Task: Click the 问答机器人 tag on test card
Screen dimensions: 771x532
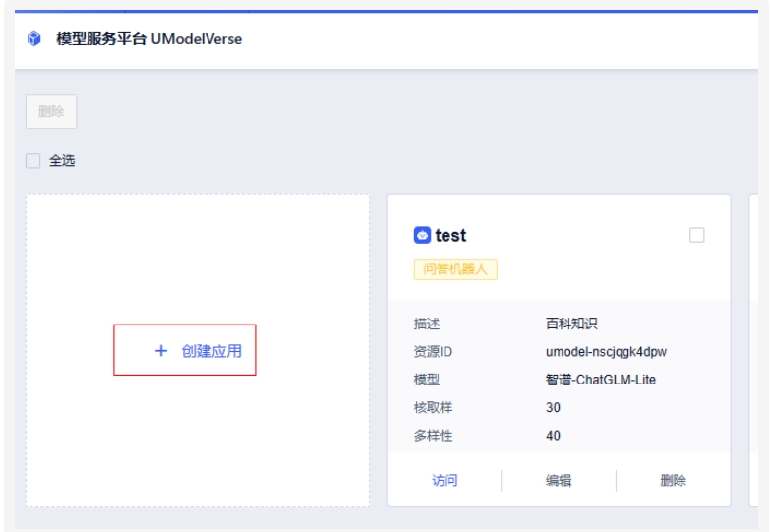Action: (x=455, y=269)
